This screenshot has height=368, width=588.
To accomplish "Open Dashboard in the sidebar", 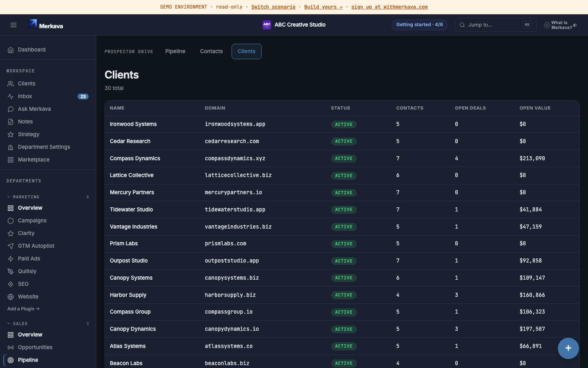I will tap(48, 50).
